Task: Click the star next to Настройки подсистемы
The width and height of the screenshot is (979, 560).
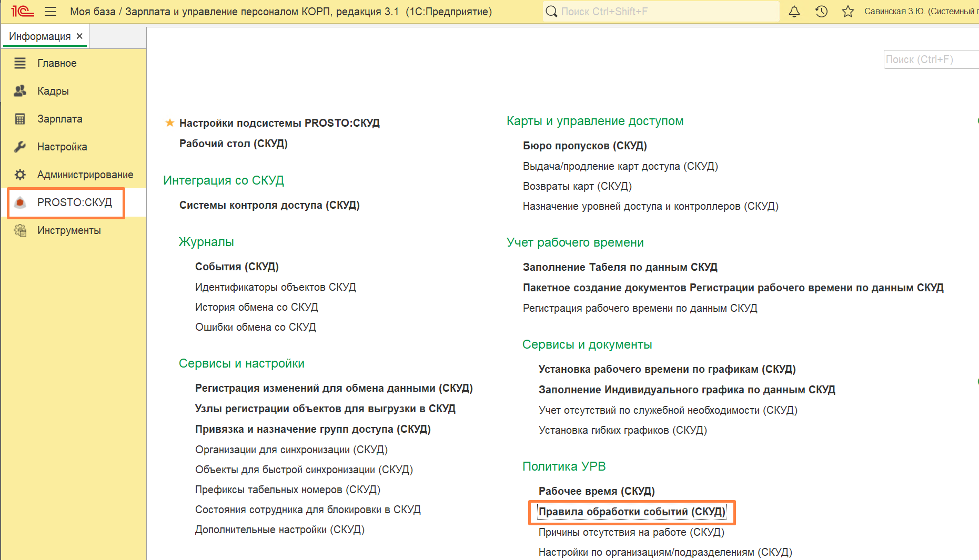Action: pos(170,123)
